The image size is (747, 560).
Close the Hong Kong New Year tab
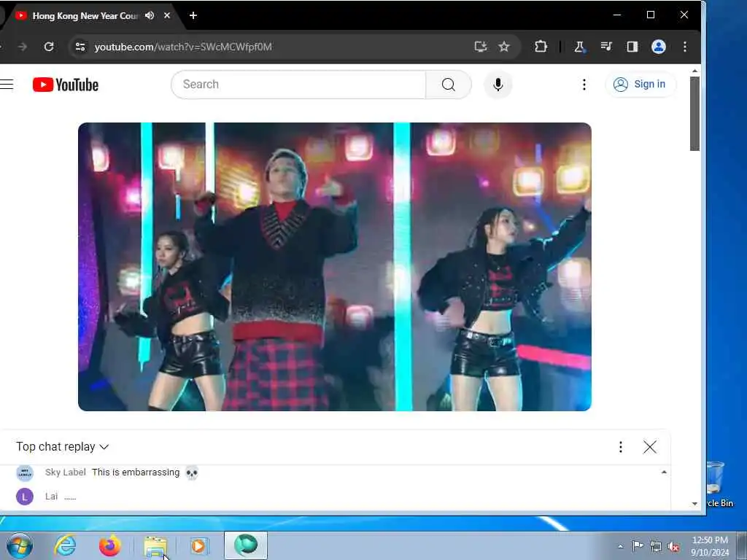point(167,15)
